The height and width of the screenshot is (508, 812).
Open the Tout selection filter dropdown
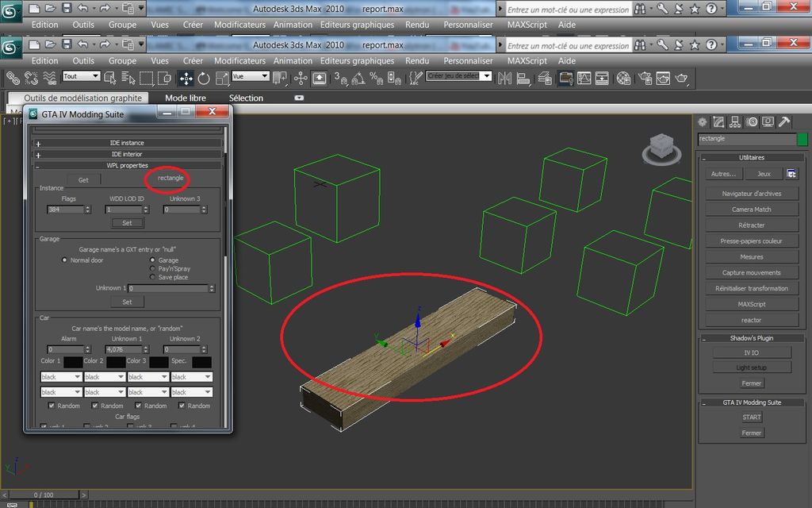82,76
